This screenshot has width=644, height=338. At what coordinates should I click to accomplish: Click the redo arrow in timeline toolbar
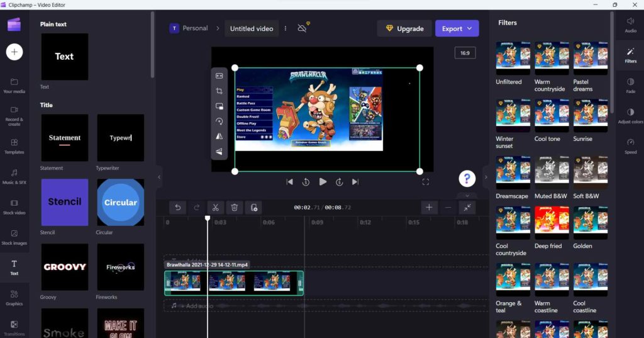pyautogui.click(x=197, y=208)
